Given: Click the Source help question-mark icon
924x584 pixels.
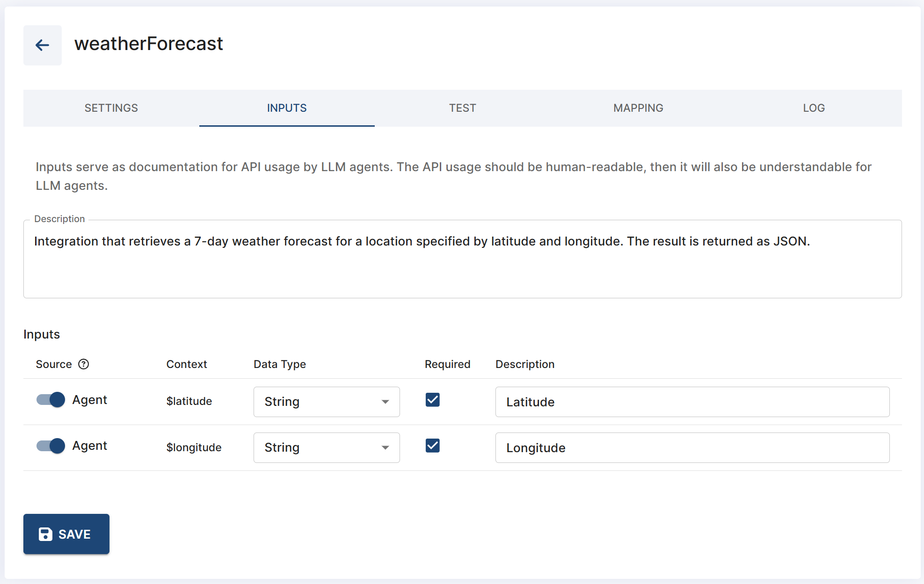Looking at the screenshot, I should pyautogui.click(x=84, y=364).
